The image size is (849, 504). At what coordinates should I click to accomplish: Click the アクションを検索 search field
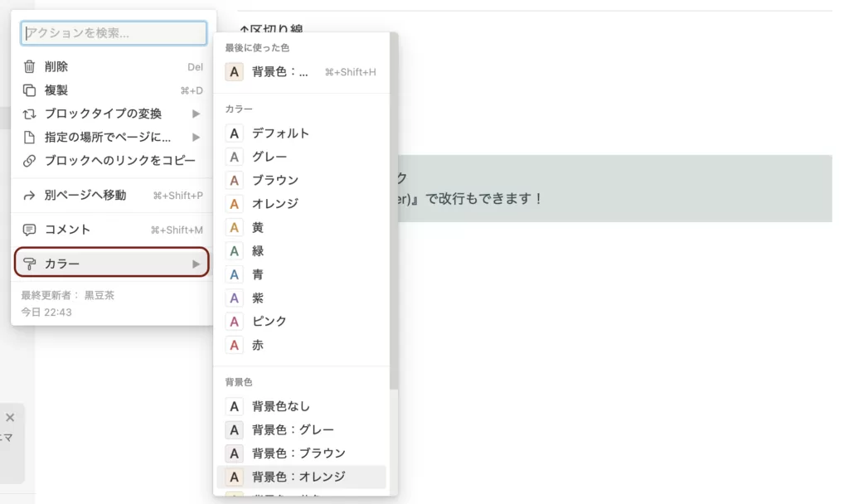pyautogui.click(x=114, y=33)
